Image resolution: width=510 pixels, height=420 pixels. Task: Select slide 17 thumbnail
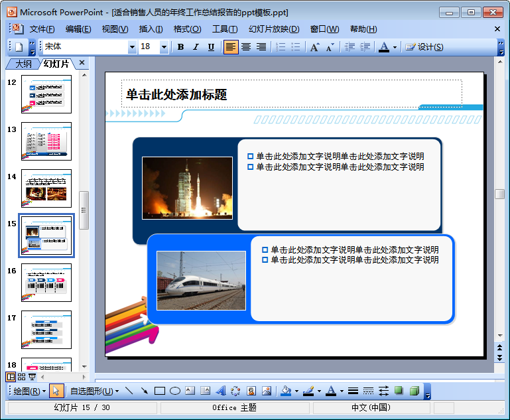[46, 330]
